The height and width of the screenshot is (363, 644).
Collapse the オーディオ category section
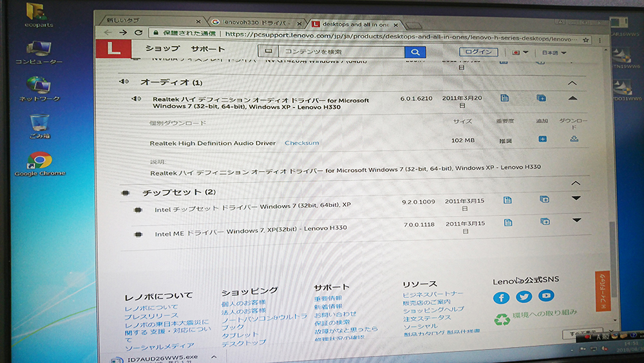pyautogui.click(x=572, y=83)
